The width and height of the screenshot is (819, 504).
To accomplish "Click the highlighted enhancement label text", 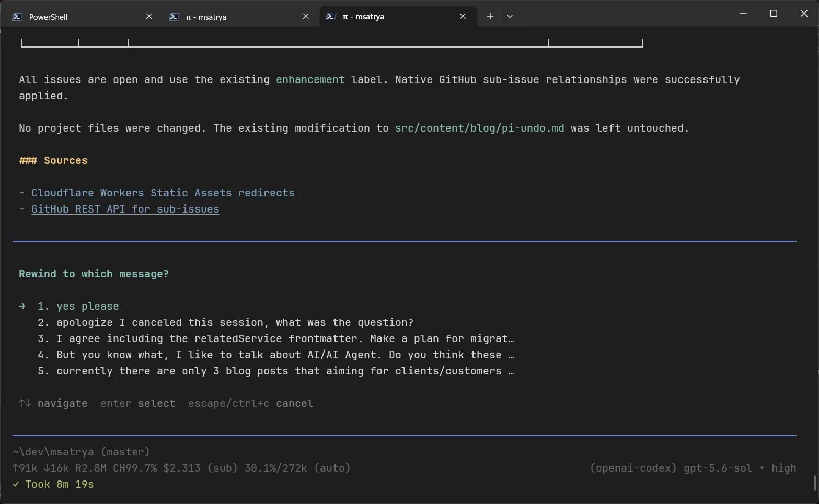I will [x=310, y=79].
